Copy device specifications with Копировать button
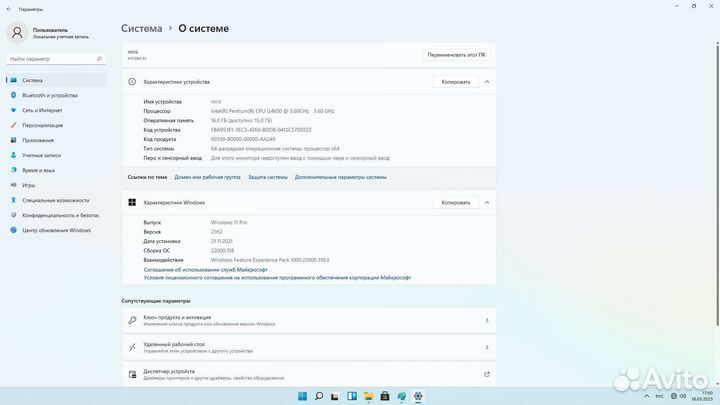Screen dimensions: 720x405 [x=456, y=82]
